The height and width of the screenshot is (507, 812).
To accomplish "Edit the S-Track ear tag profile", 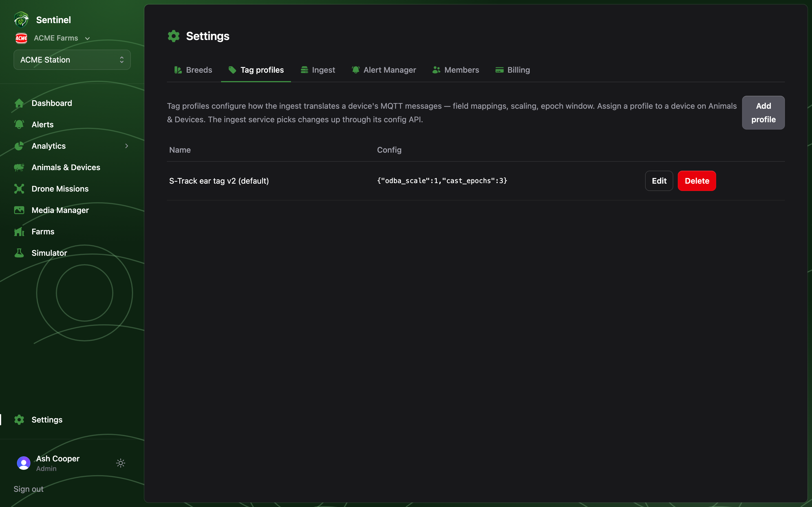I will pyautogui.click(x=659, y=181).
